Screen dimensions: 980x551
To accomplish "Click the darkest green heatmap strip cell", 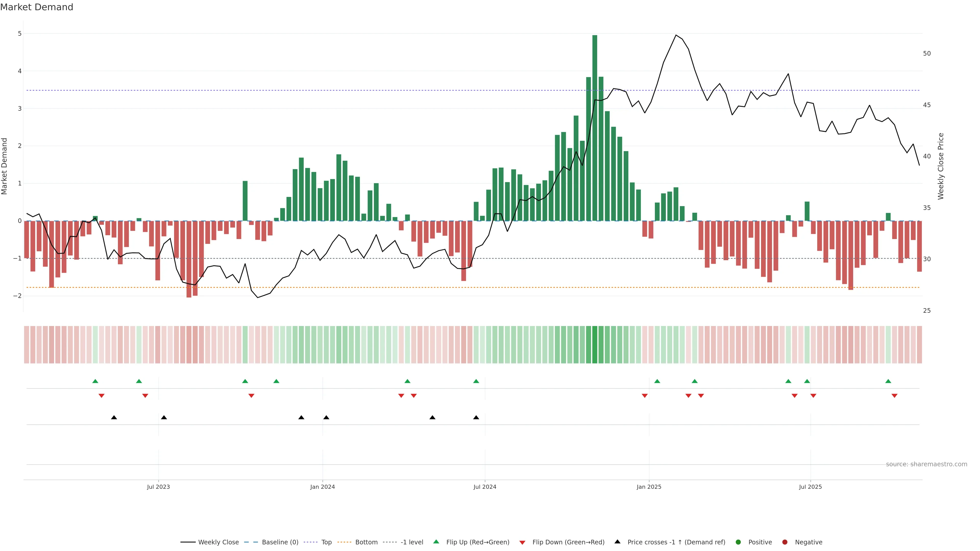I will click(595, 345).
